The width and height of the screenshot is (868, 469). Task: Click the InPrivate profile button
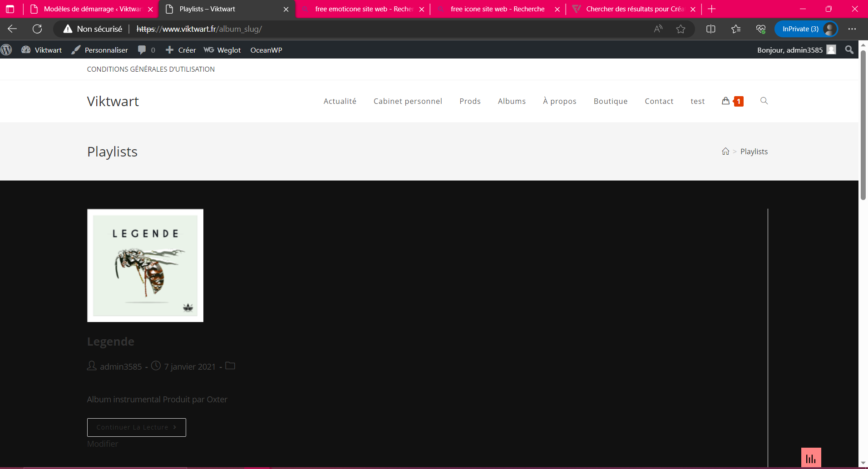click(x=806, y=29)
